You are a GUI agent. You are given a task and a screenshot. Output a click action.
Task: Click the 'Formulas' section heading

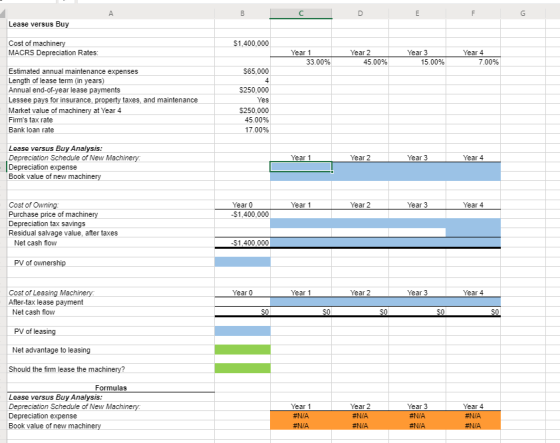[111, 388]
